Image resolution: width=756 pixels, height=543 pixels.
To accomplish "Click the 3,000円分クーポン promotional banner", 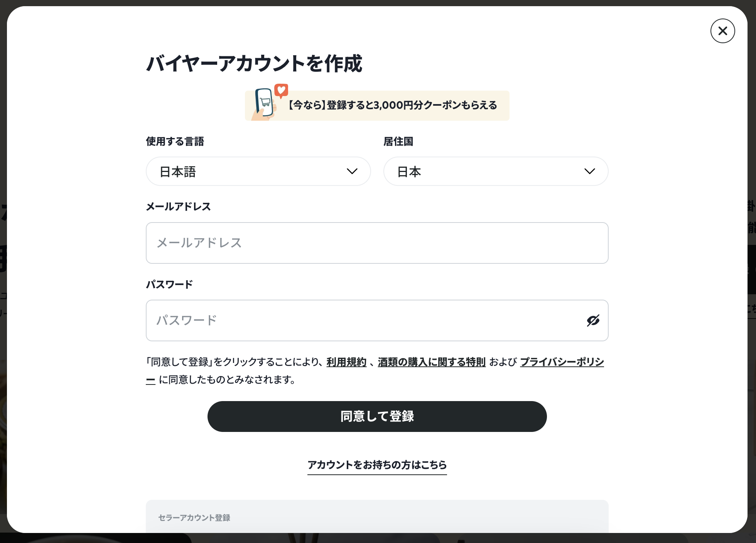I will click(x=377, y=106).
